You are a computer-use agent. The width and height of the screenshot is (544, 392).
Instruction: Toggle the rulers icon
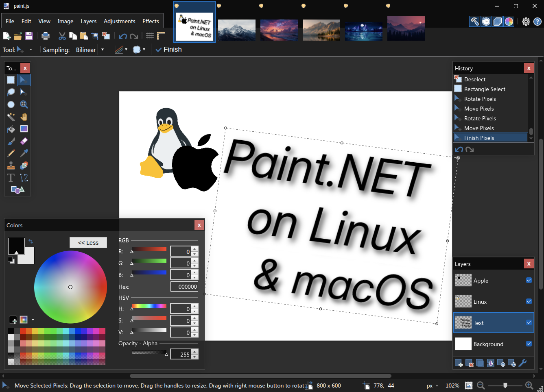[x=161, y=36]
